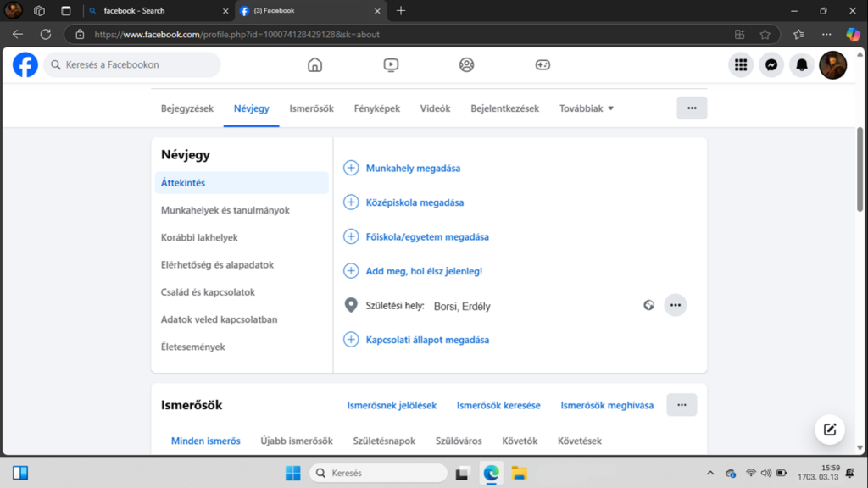The image size is (868, 488).
Task: Open the Facebook menu grid icon
Action: click(x=741, y=64)
